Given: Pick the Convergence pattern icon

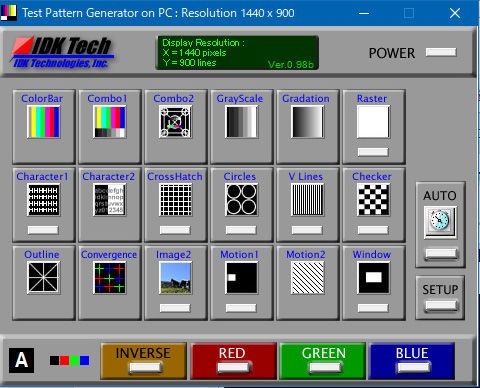Looking at the screenshot, I should [109, 278].
